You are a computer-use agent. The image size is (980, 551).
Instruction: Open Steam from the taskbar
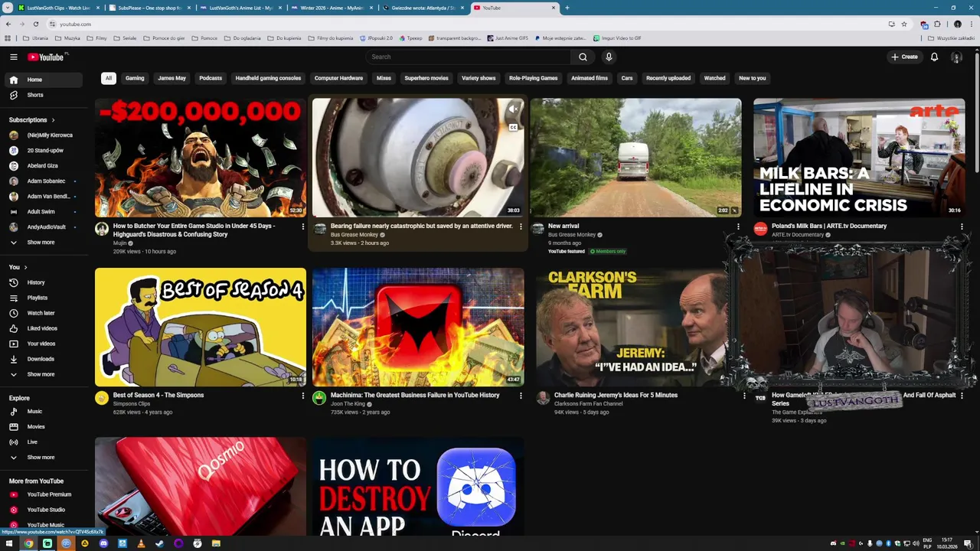[x=159, y=543]
